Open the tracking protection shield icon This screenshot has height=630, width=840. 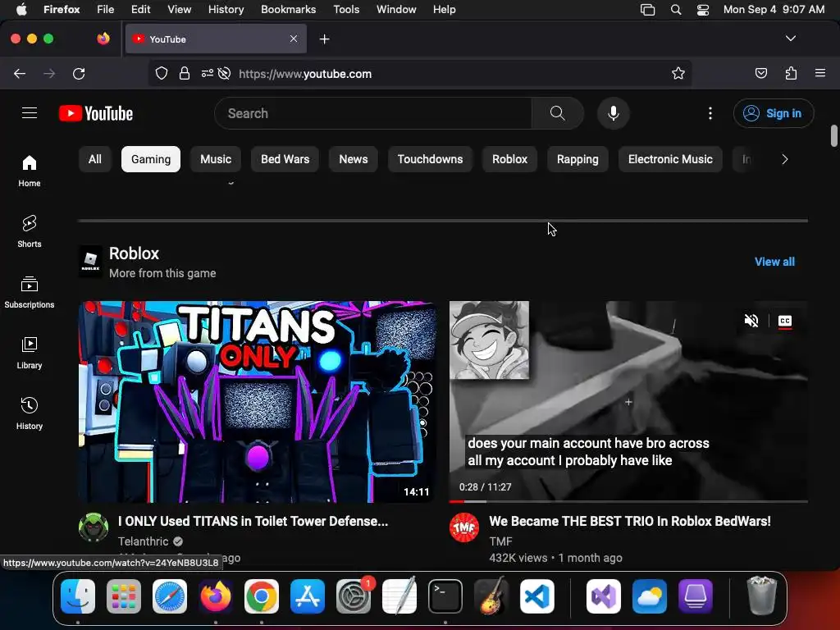[x=162, y=73]
